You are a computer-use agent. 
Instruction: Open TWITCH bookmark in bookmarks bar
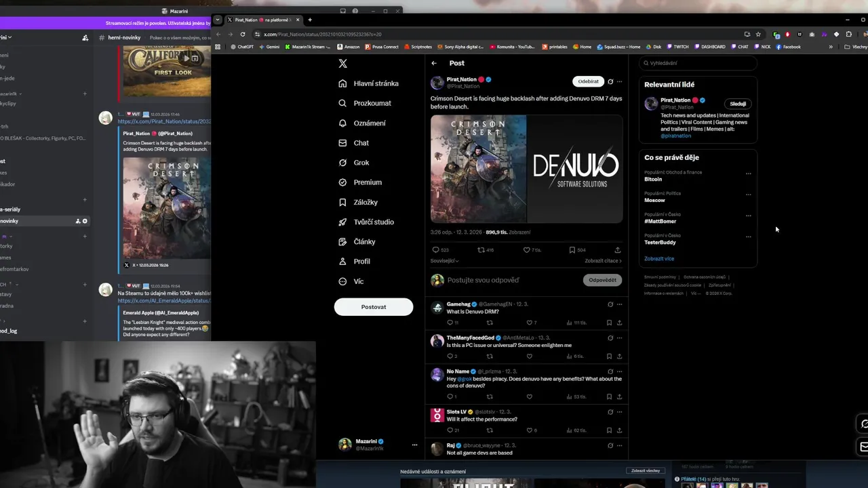(677, 47)
